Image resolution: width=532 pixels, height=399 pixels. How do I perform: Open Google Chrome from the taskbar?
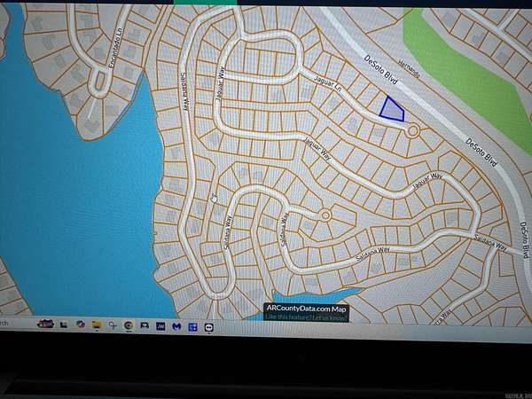tap(129, 325)
